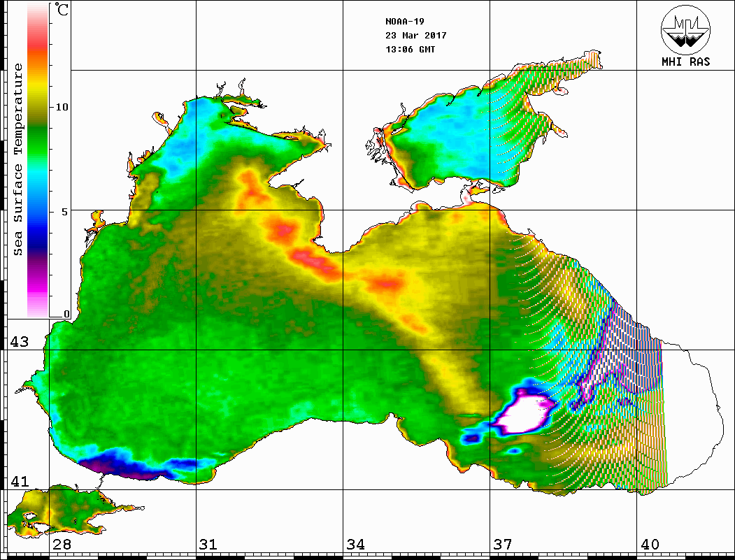
Task: Click latitude label '43'
Action: click(19, 342)
